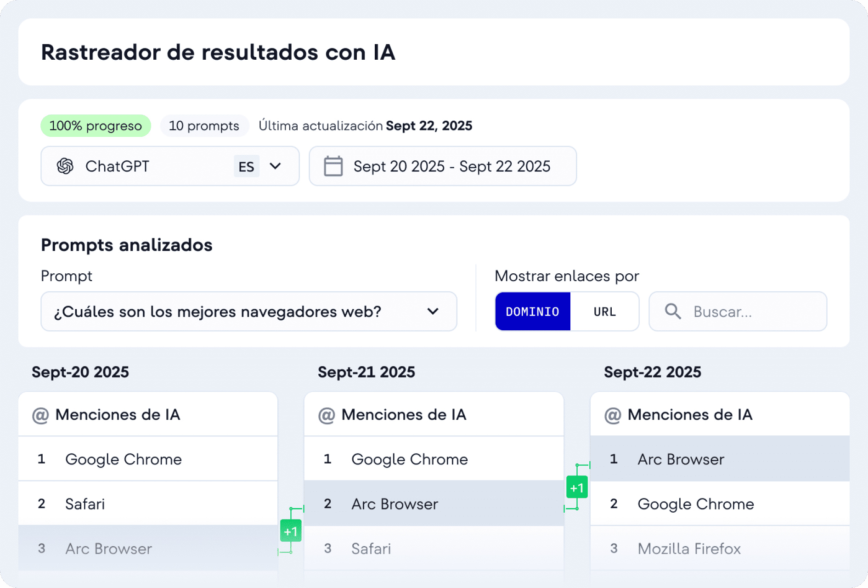Click the @ icon in the Sept-22 column
The height and width of the screenshot is (588, 868).
coord(613,414)
